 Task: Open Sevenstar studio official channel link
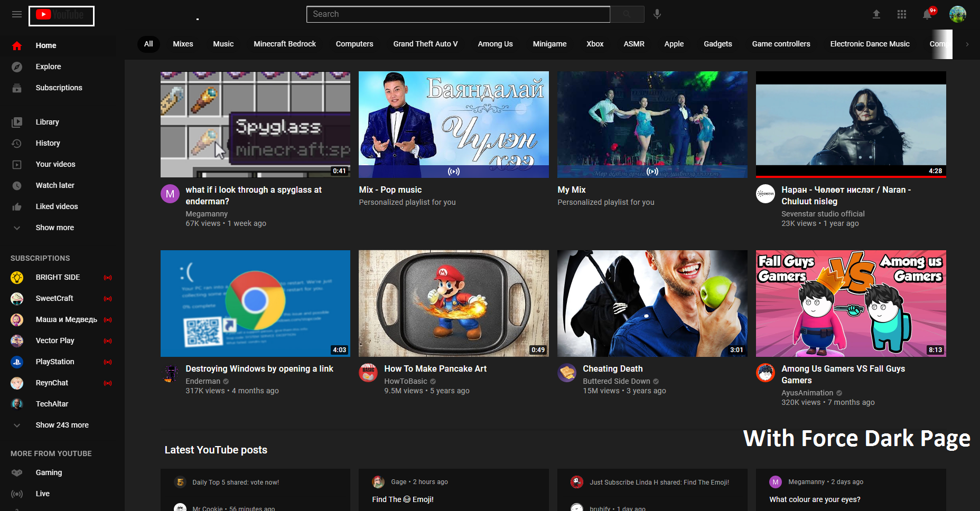823,214
